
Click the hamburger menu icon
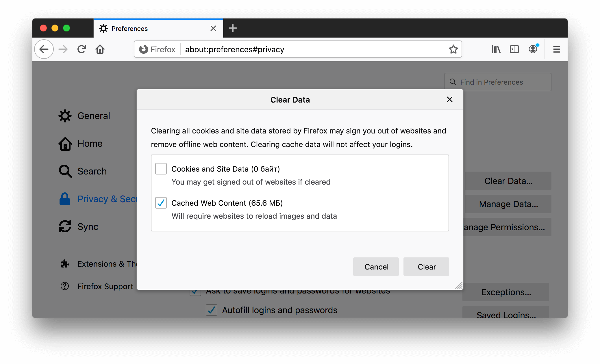(x=556, y=49)
